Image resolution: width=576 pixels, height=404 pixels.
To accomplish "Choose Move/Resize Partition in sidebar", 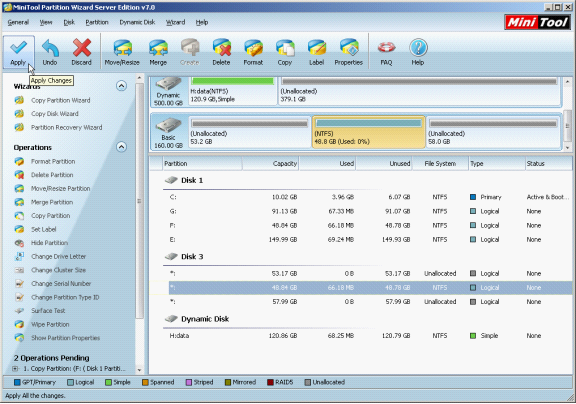I will point(60,188).
